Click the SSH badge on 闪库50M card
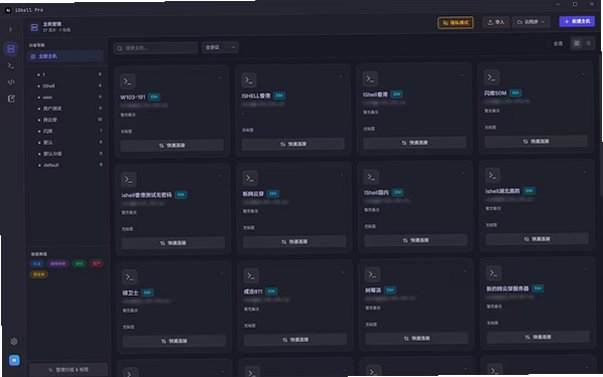This screenshot has width=603, height=377. (x=515, y=93)
